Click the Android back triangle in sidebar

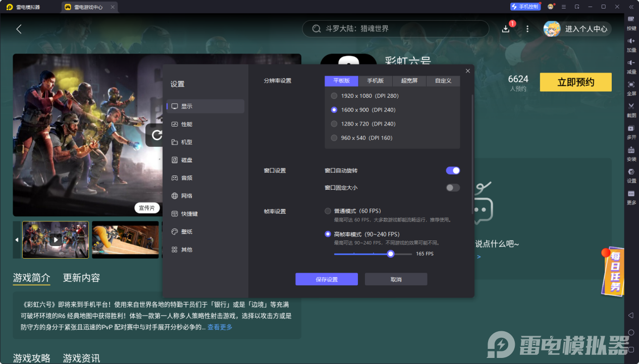tap(631, 315)
